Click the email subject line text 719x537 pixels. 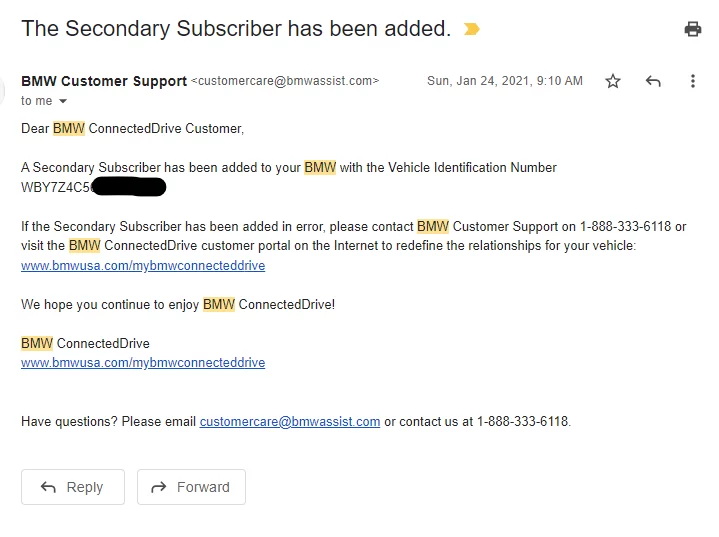pos(236,28)
